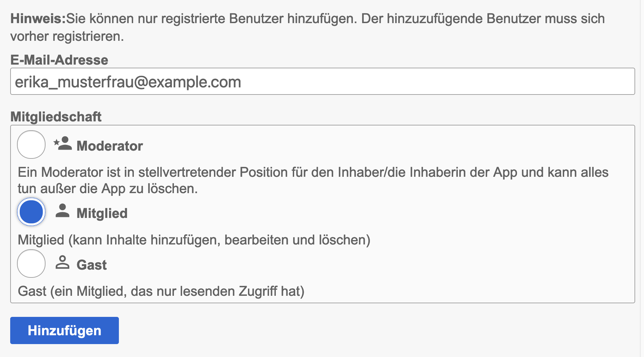644x357 pixels.
Task: Click the Gast read-only access description
Action: [x=161, y=291]
